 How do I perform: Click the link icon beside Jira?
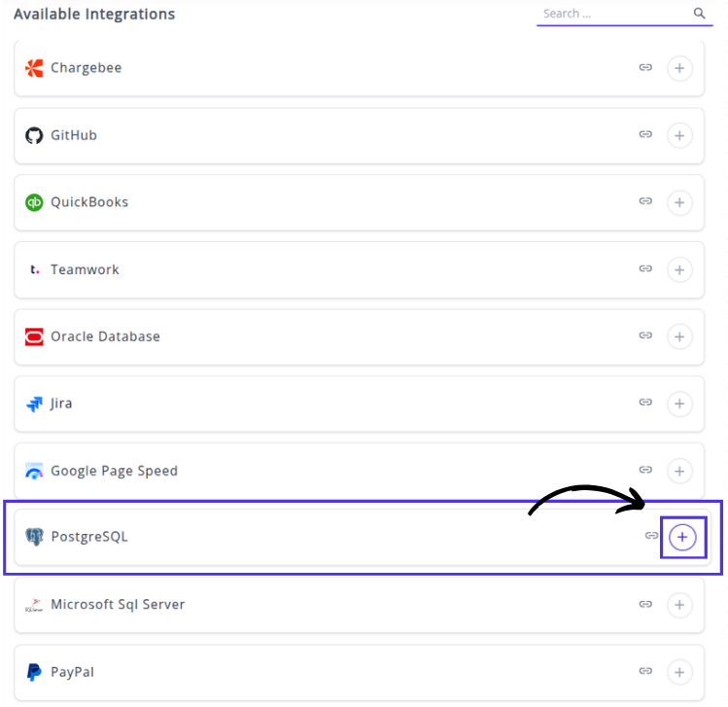645,404
